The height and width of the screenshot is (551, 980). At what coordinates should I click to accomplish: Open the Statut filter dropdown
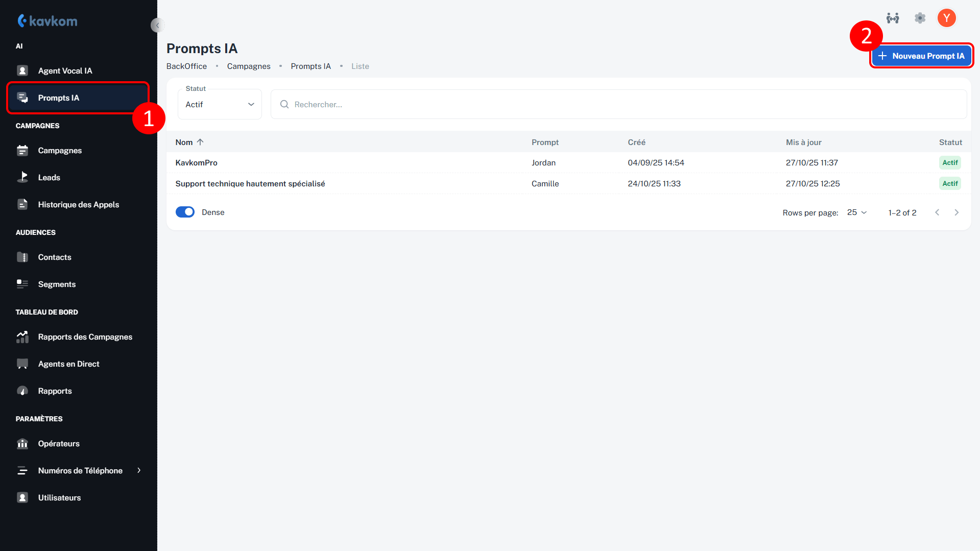tap(220, 105)
